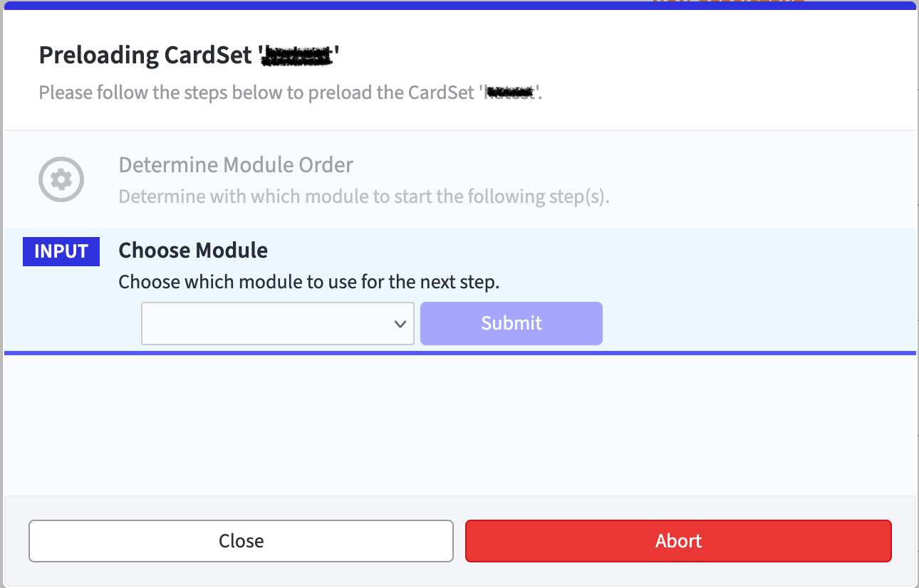Click the Preloading CardSet dialog title
The image size is (919, 588).
click(189, 54)
